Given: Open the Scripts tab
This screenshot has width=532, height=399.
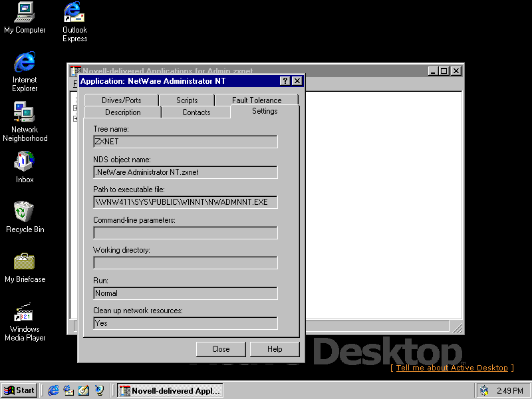Looking at the screenshot, I should tap(187, 100).
